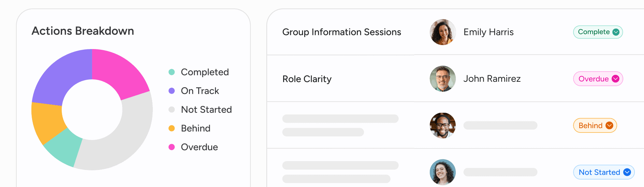Screen dimensions: 644x187
Task: Select the Group Information Sessions row title
Action: (341, 32)
